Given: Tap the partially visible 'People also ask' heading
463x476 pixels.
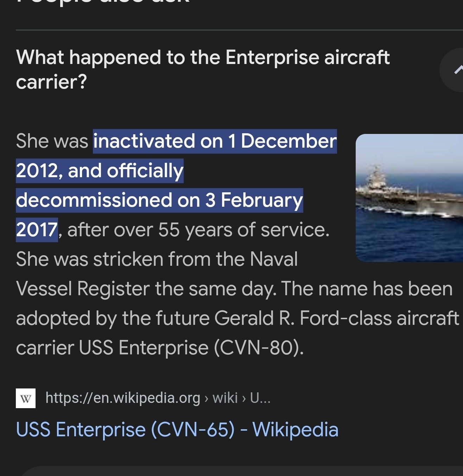Looking at the screenshot, I should coord(103,2).
